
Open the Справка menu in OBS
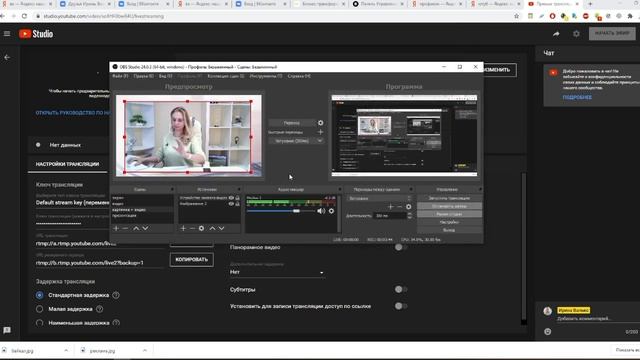299,76
